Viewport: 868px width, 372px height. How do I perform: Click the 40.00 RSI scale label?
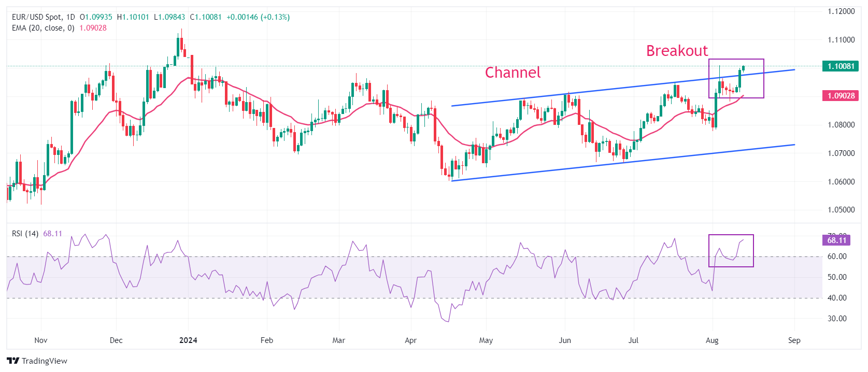click(837, 298)
